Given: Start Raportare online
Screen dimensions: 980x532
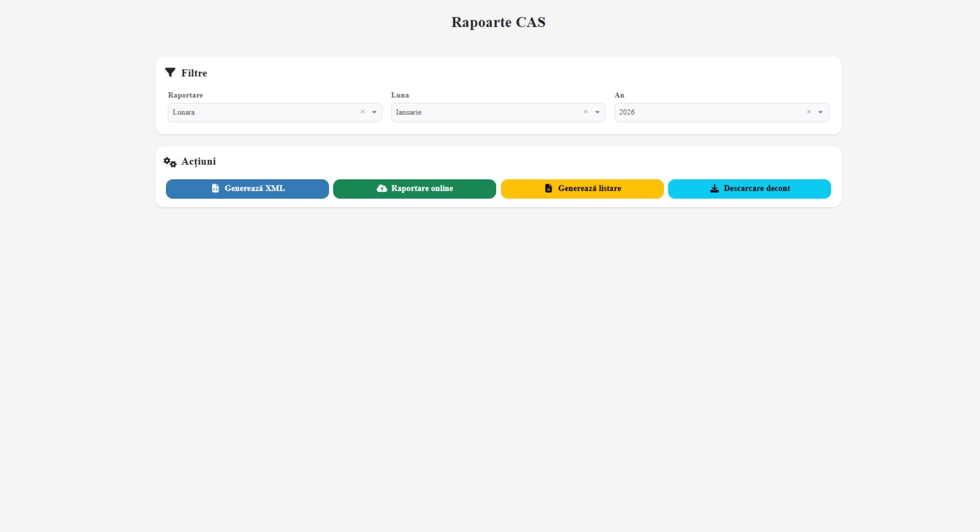Looking at the screenshot, I should [x=415, y=189].
